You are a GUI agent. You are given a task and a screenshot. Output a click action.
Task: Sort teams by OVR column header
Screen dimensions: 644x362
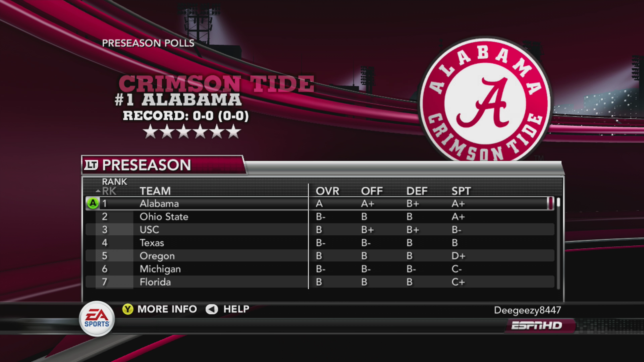pos(327,191)
